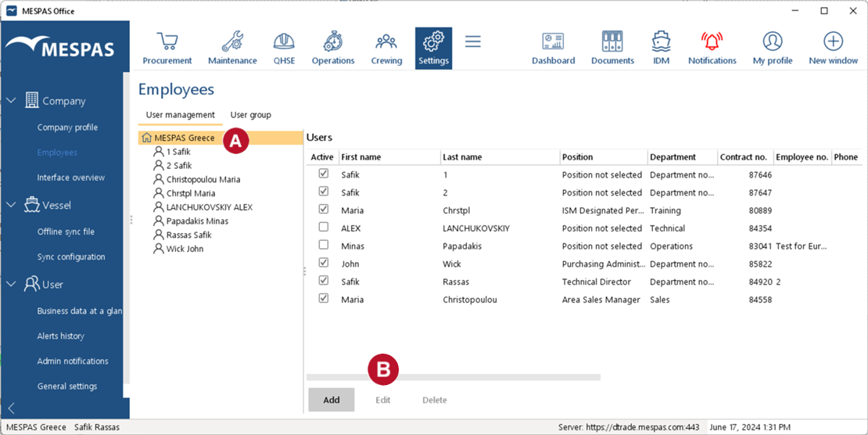Click the person icon next to 1 Safik
This screenshot has width=868, height=435.
coord(159,151)
